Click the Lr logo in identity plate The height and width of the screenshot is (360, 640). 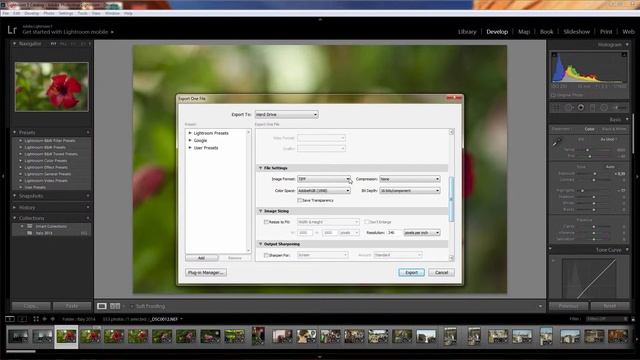pos(12,30)
